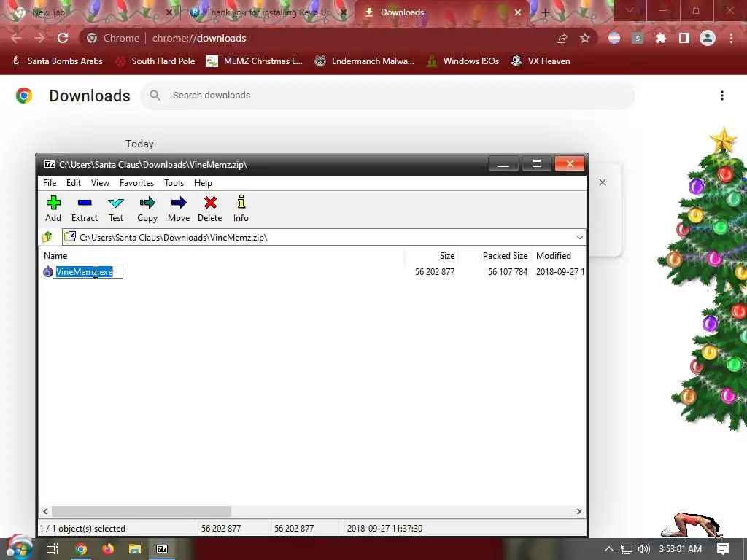Close the Downloads tab
This screenshot has width=747, height=560.
tap(518, 12)
